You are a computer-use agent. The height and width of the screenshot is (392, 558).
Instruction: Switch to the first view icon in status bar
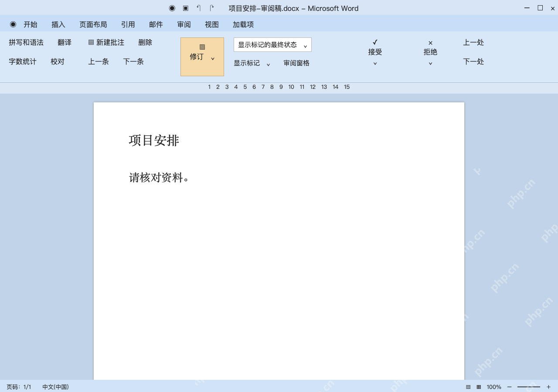tap(468, 387)
